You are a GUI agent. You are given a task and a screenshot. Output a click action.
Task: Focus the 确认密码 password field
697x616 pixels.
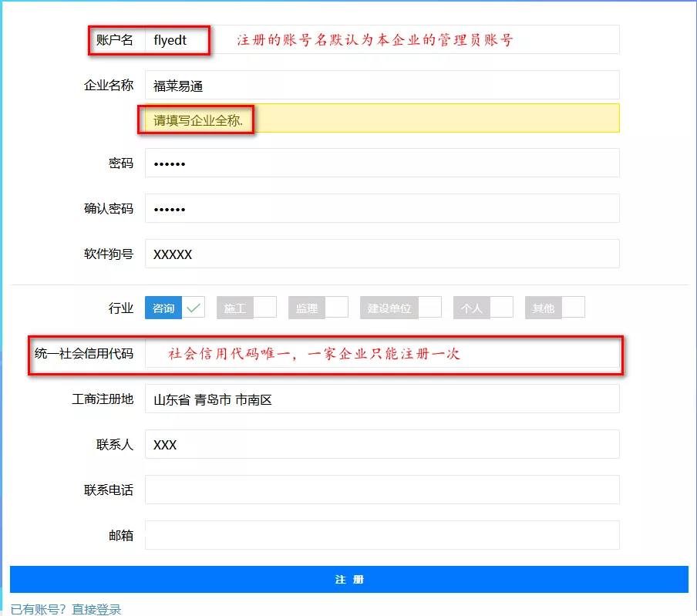tap(382, 208)
